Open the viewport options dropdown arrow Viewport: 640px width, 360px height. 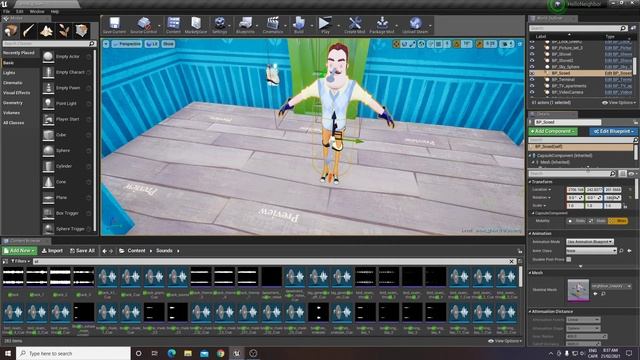tap(106, 44)
